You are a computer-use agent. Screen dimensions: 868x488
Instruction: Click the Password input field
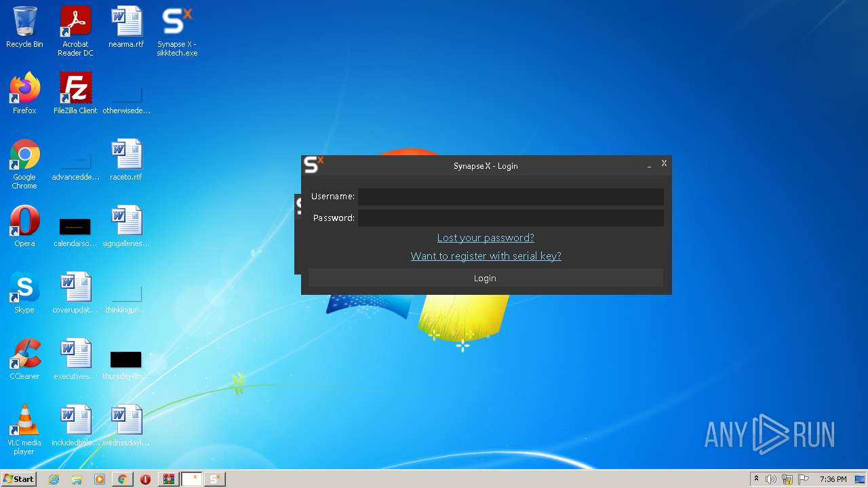(x=511, y=218)
